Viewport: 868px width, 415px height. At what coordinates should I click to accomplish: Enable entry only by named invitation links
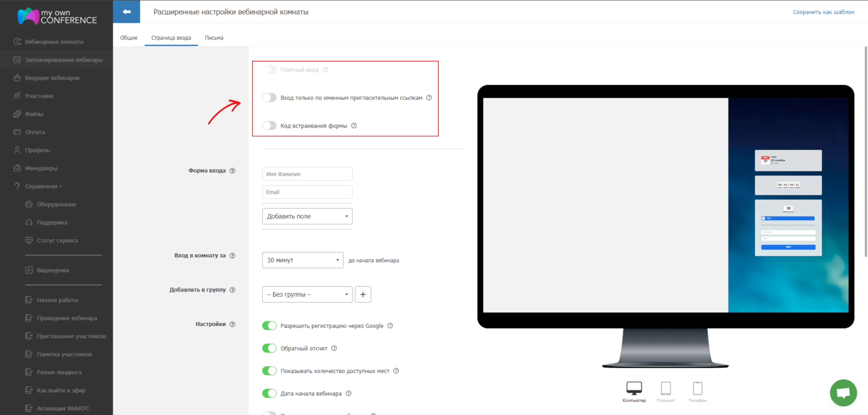[x=269, y=98]
